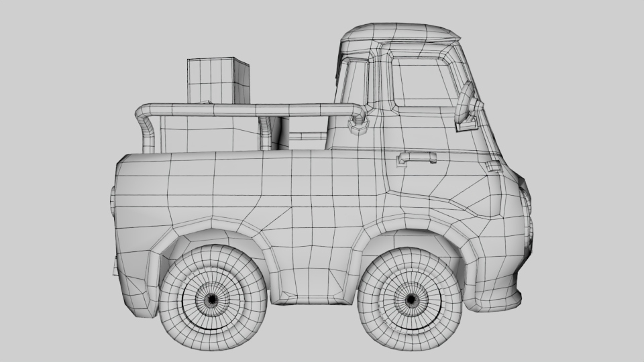This screenshot has width=644, height=362.
Task: Click the small side marker near door
Action: 494,166
